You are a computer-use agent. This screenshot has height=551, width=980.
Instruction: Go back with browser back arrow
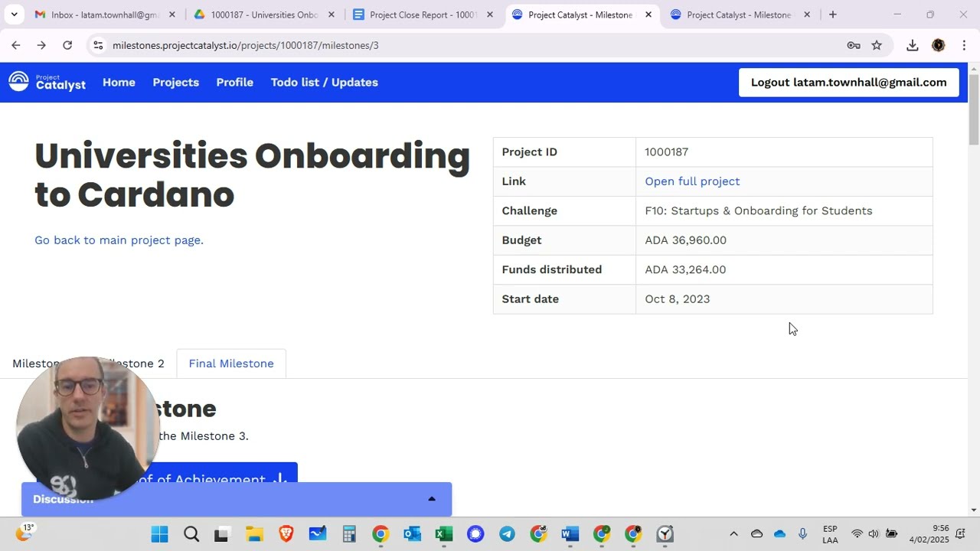pos(15,45)
